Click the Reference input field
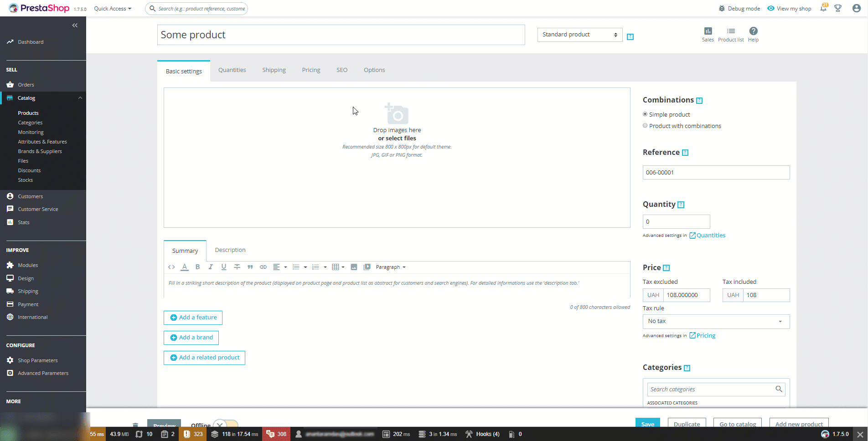The width and height of the screenshot is (868, 441). [x=716, y=172]
